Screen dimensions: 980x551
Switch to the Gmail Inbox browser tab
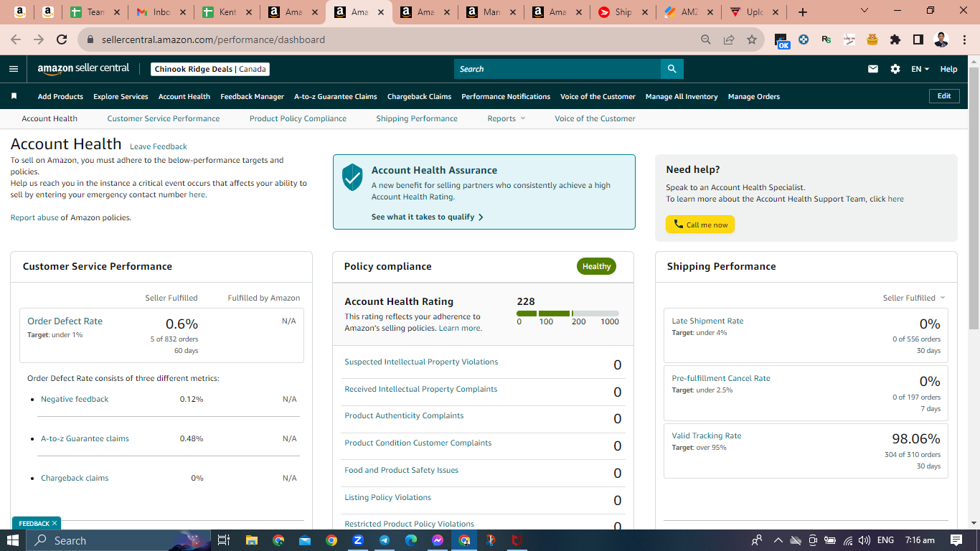coord(161,12)
